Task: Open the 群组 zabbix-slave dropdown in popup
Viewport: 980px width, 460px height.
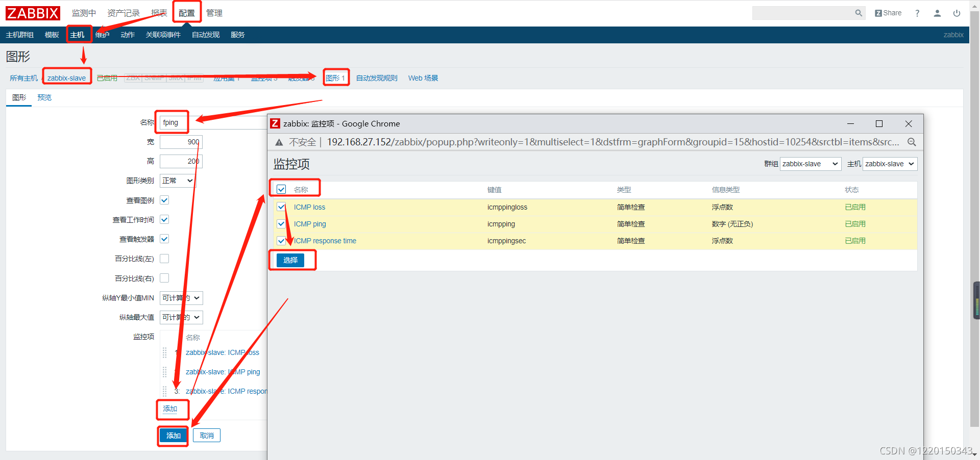Action: [x=811, y=164]
